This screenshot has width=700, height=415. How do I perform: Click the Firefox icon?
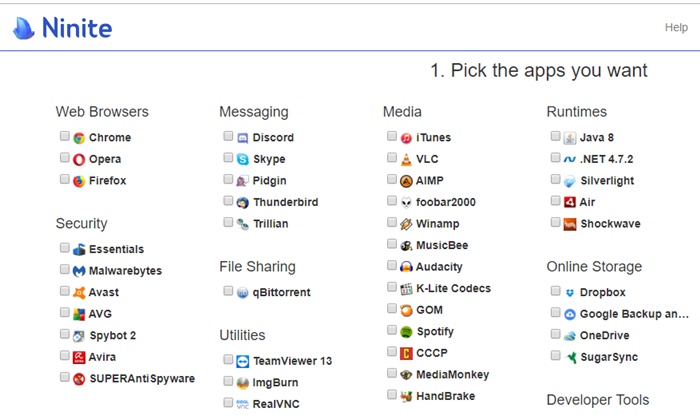[x=79, y=181]
